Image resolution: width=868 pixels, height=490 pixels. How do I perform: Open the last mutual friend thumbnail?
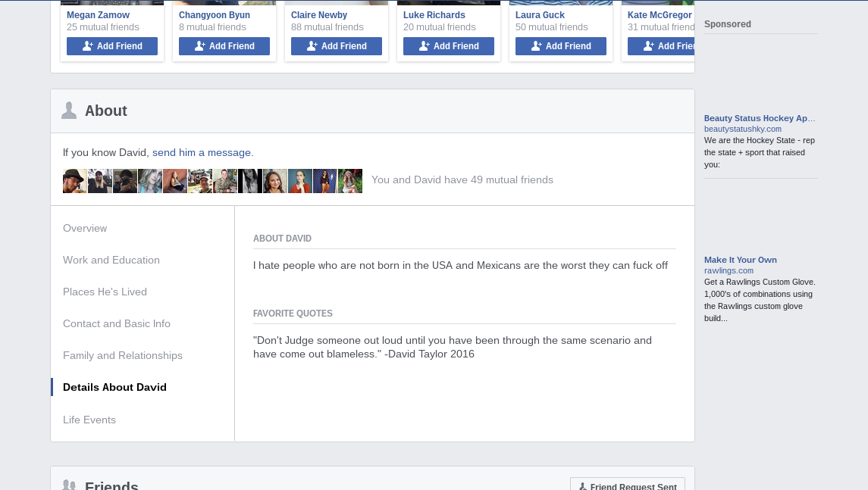pyautogui.click(x=350, y=181)
